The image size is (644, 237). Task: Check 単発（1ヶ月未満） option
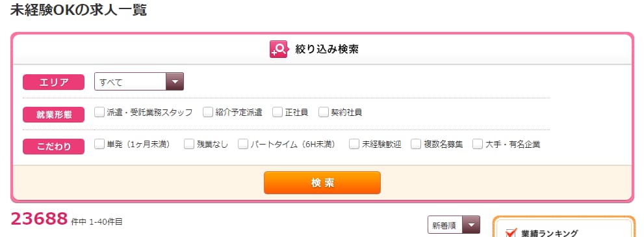pos(99,144)
